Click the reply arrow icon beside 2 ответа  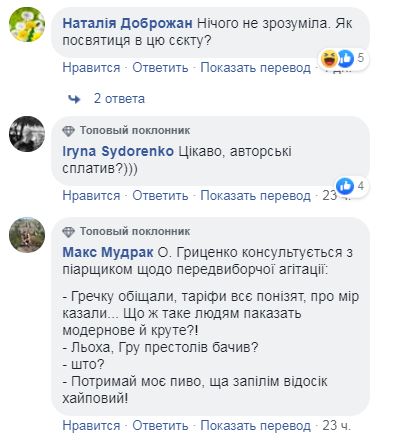74,99
